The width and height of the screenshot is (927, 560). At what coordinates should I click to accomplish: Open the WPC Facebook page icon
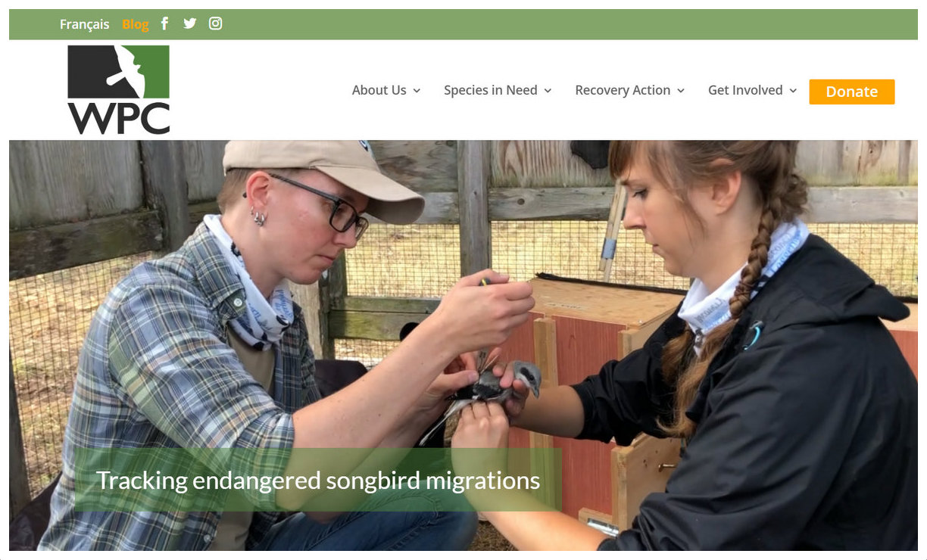click(164, 23)
